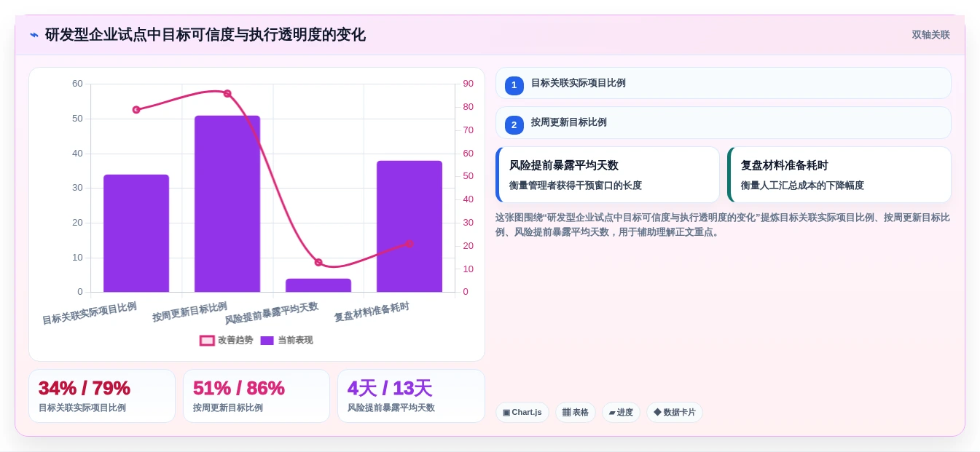Click the x-axis label 复盘材料准备耗时
This screenshot has width=980, height=452.
coord(372,312)
